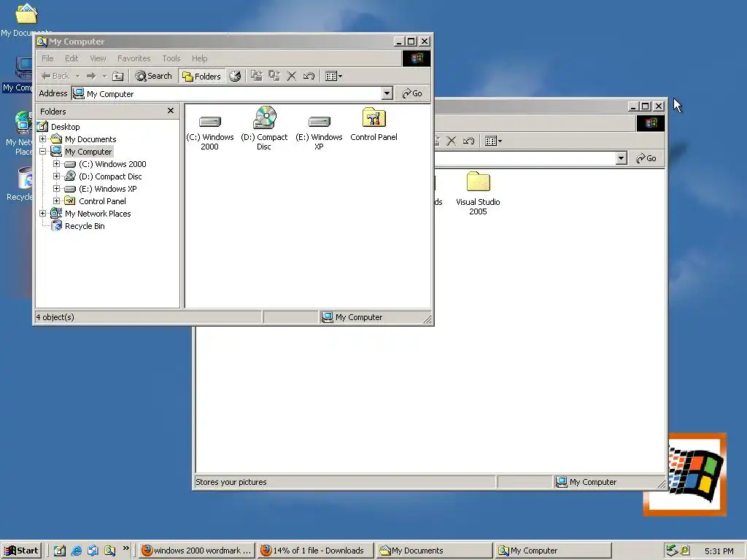Click the tray icon beside the clock
This screenshot has width=747, height=560.
685,551
